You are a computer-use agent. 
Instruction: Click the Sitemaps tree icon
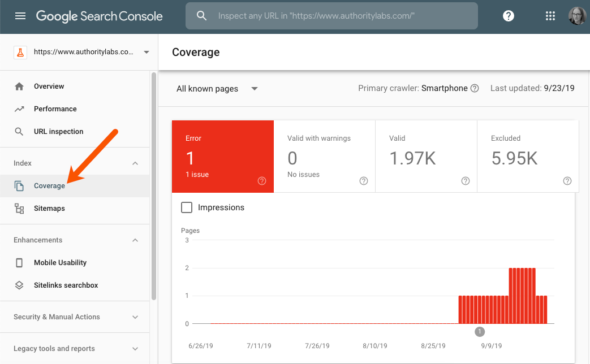coord(19,209)
